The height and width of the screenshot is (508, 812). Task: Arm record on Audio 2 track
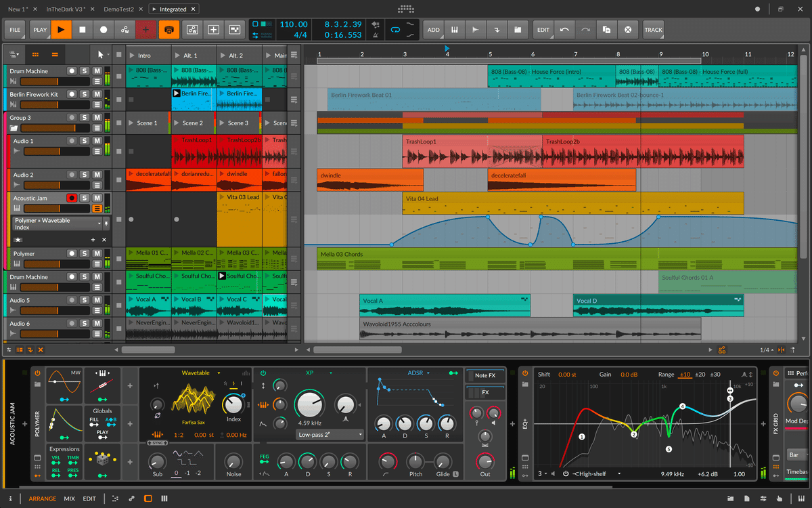tap(72, 175)
